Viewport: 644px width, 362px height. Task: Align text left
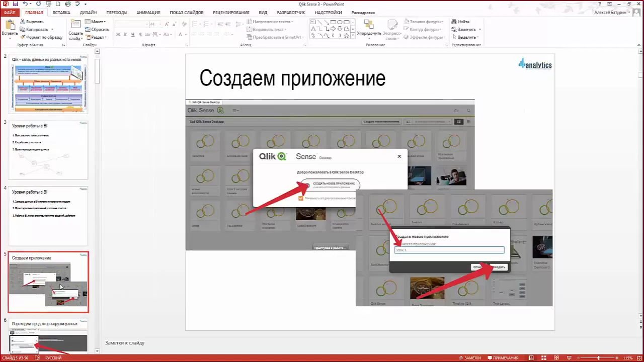tap(195, 34)
